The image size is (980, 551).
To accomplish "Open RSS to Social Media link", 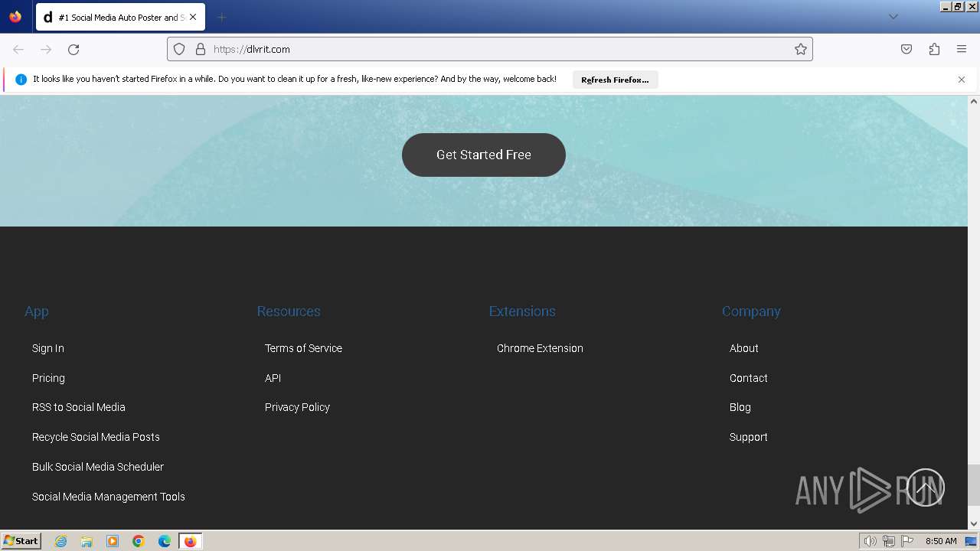I will 79,407.
